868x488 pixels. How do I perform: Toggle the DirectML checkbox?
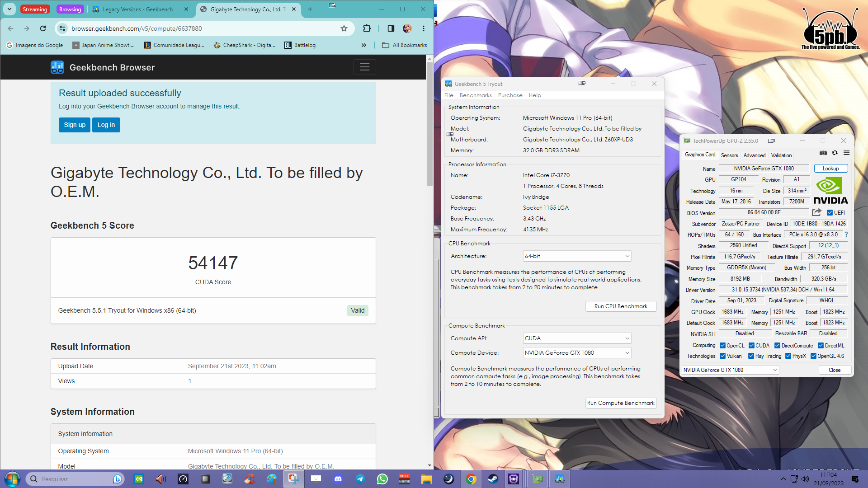821,346
